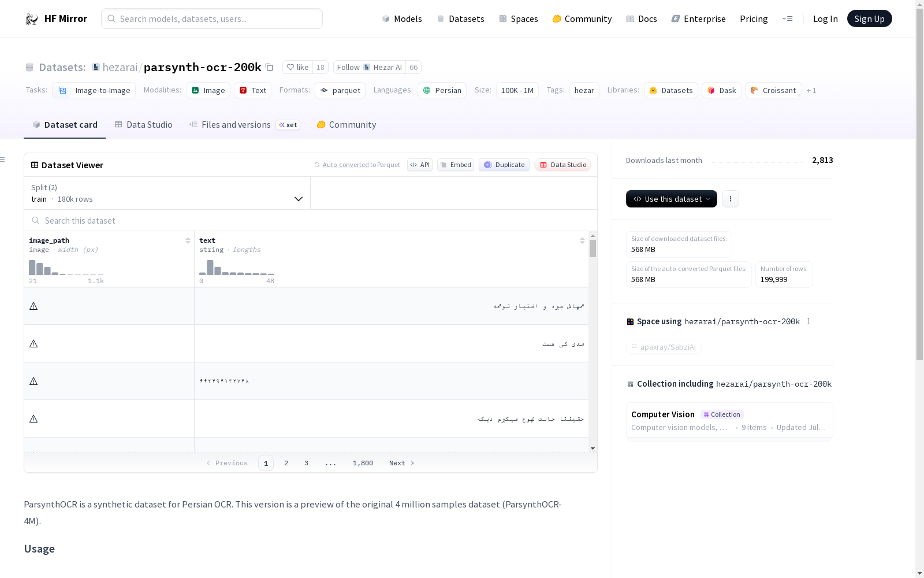Click the Hezar AI avatar before hezarai
The width and height of the screenshot is (924, 578).
(96, 67)
